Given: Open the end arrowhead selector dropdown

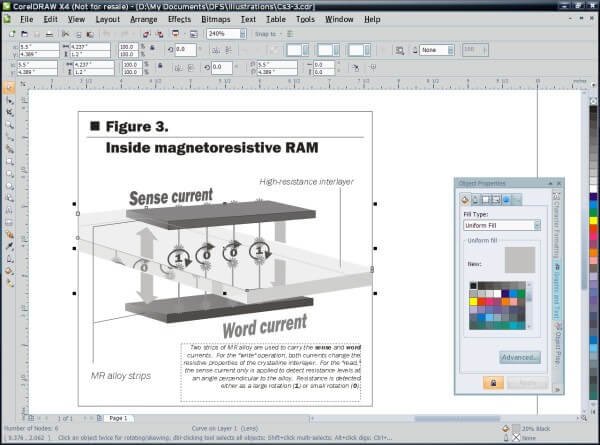Looking at the screenshot, I should (x=367, y=50).
